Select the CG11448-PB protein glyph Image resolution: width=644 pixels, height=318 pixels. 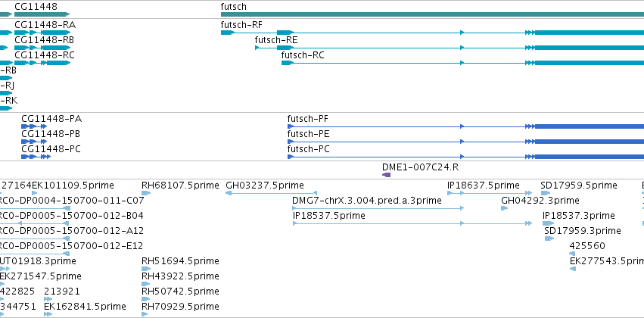[x=34, y=142]
